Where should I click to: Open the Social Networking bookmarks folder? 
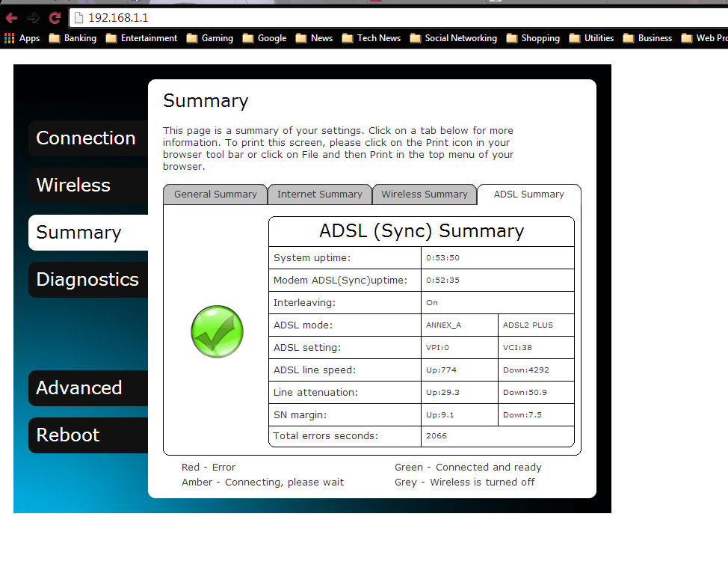point(454,38)
